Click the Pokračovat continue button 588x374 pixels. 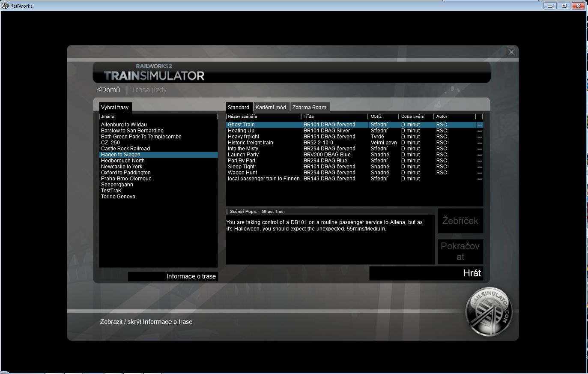pyautogui.click(x=460, y=251)
